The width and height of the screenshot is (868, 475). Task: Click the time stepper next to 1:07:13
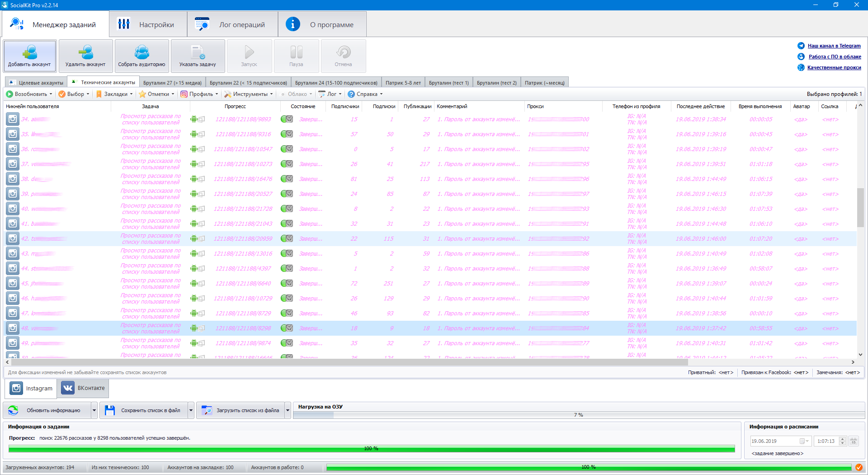[x=842, y=441]
